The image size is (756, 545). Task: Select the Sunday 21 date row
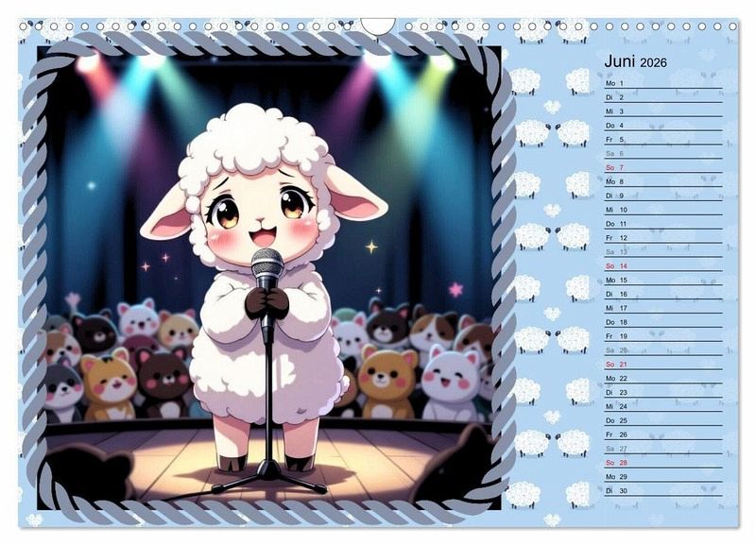click(x=661, y=365)
